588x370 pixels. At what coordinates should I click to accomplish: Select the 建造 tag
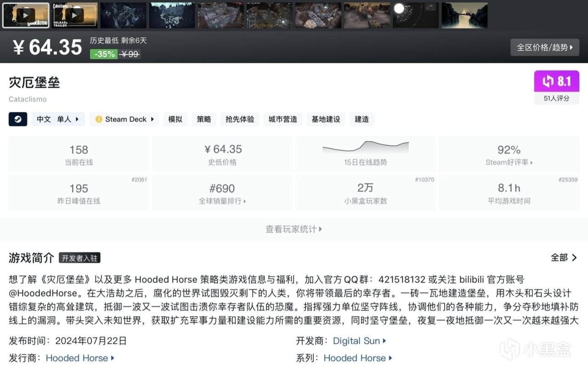click(x=362, y=119)
